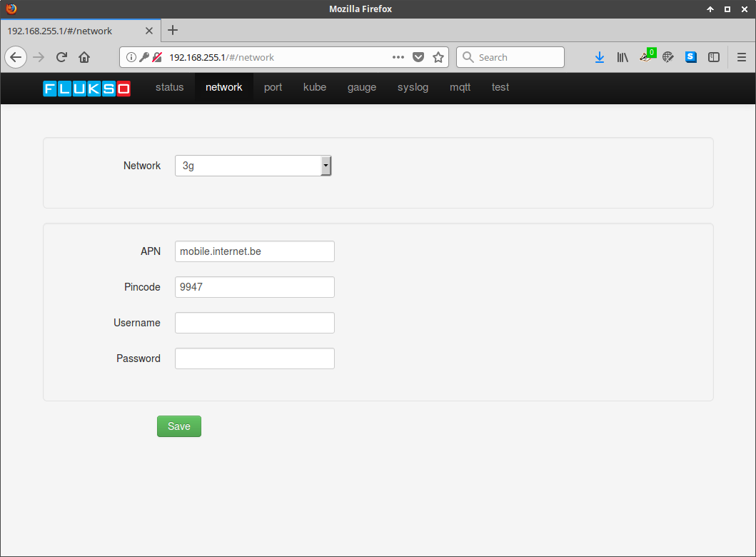756x557 pixels.
Task: Switch to the status tab
Action: (x=169, y=87)
